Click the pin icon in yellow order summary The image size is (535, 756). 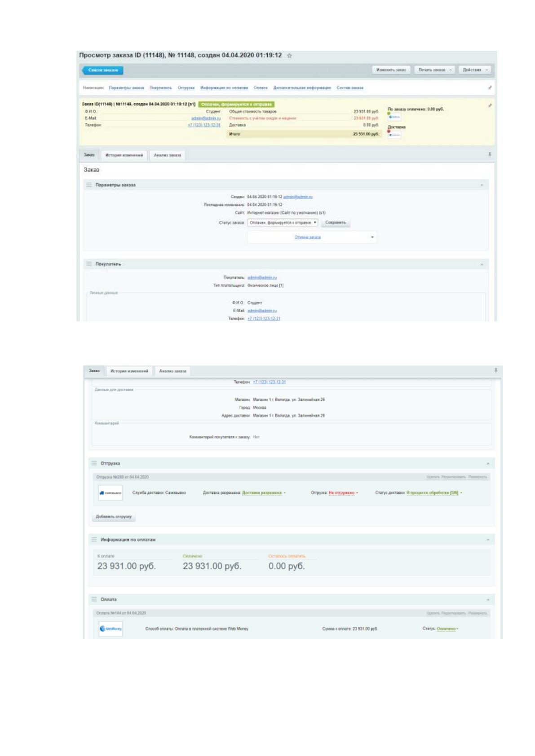(x=490, y=105)
